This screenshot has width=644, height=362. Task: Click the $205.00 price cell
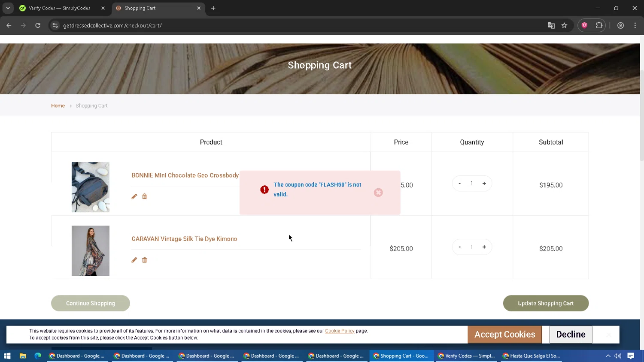click(x=401, y=249)
